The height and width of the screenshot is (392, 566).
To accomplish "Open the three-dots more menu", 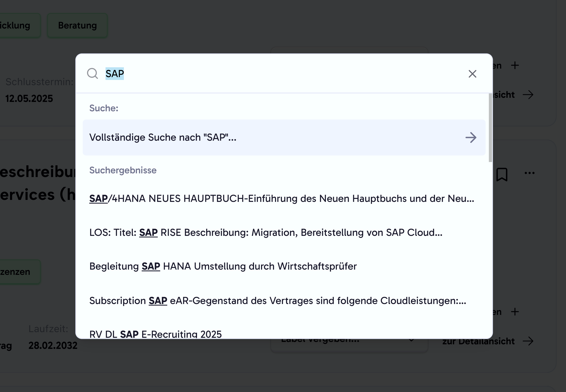I will point(529,173).
